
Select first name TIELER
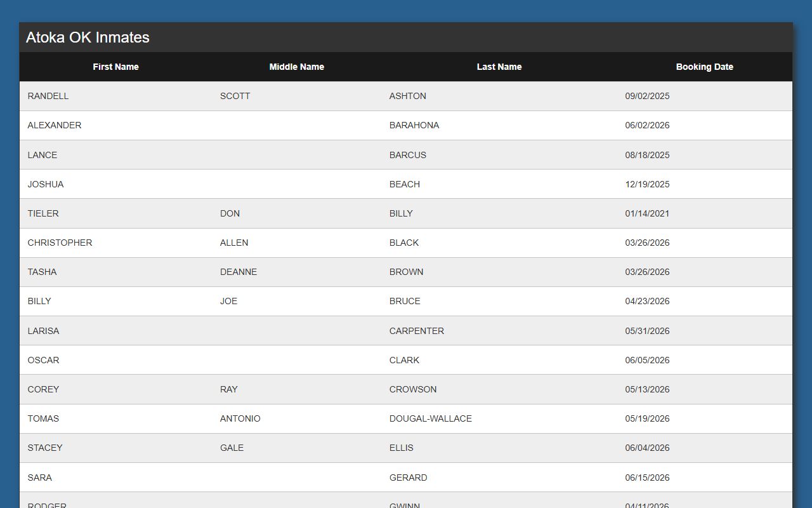[43, 213]
